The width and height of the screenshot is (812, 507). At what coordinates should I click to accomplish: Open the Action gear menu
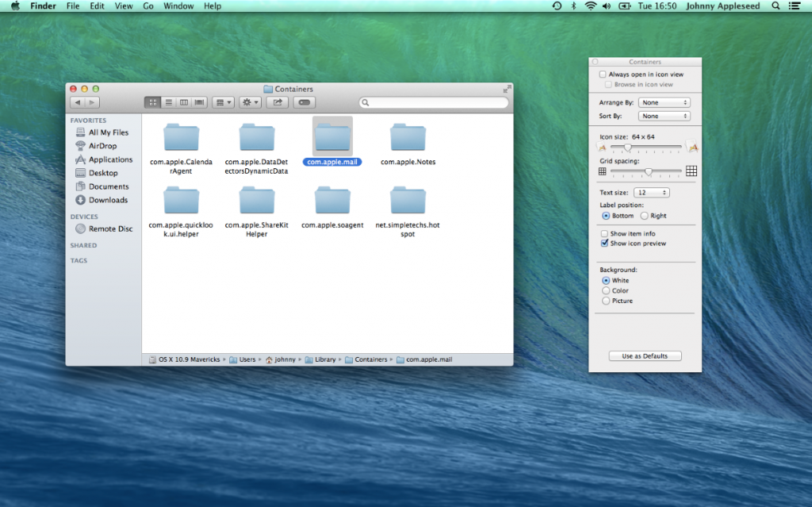tap(250, 102)
